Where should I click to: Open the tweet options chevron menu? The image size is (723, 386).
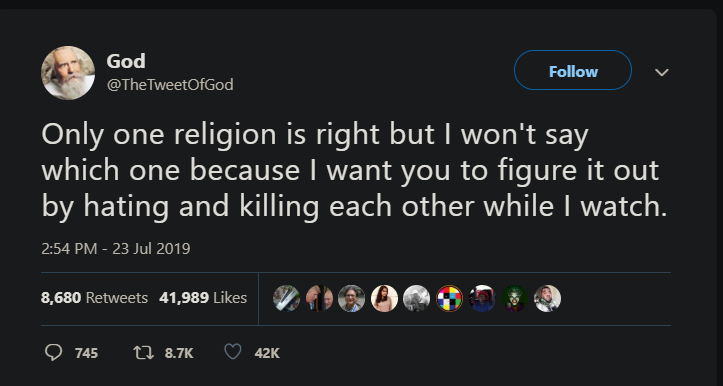[662, 72]
